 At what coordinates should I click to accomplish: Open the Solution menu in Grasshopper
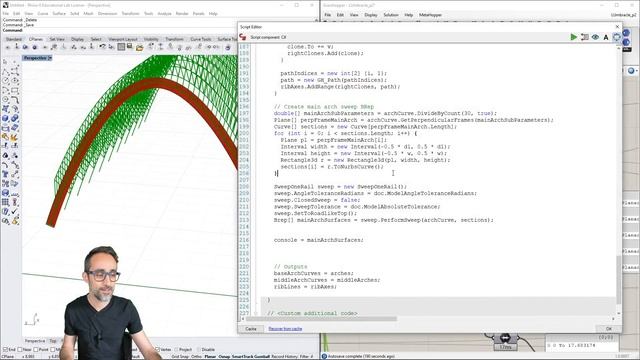coord(391,15)
